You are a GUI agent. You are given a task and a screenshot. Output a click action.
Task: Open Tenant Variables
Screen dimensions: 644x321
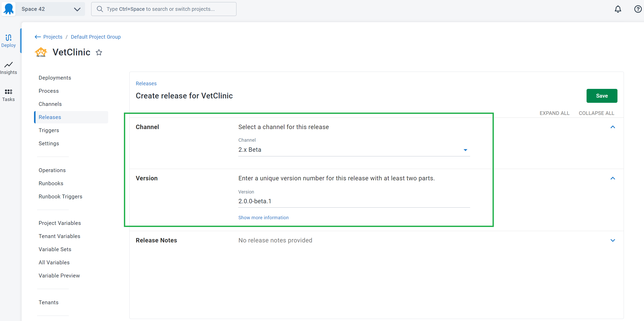[x=60, y=236]
